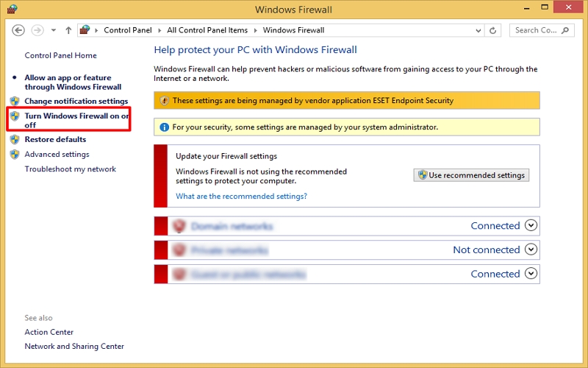
Task: Open Turn Windows Firewall on or off
Action: (76, 121)
